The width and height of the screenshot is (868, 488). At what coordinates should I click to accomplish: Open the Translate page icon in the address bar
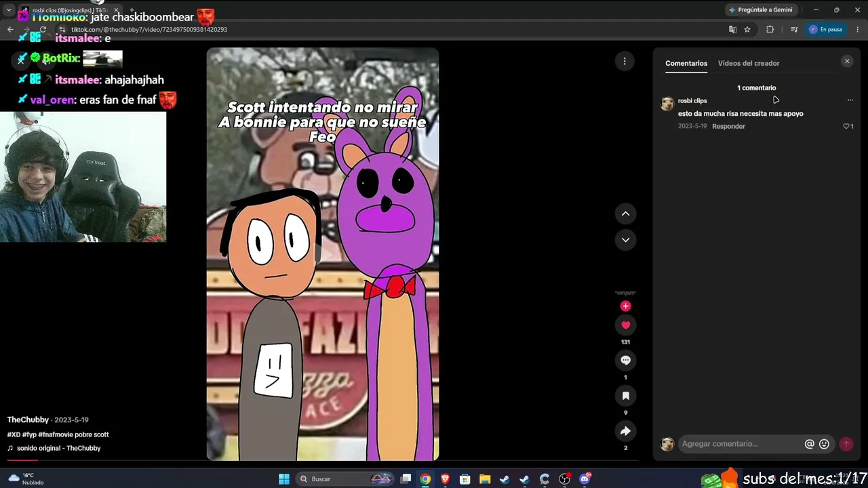point(732,30)
